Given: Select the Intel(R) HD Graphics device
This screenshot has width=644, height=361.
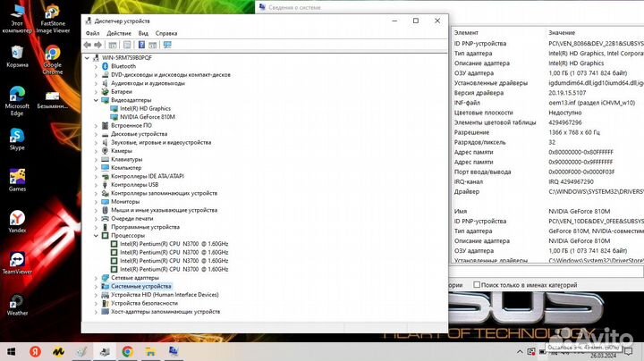Looking at the screenshot, I should click(145, 108).
